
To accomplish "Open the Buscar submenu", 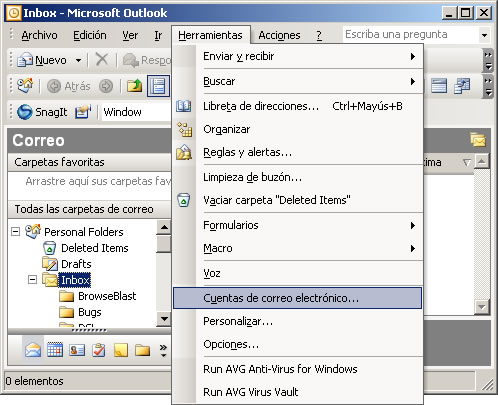I will click(298, 81).
